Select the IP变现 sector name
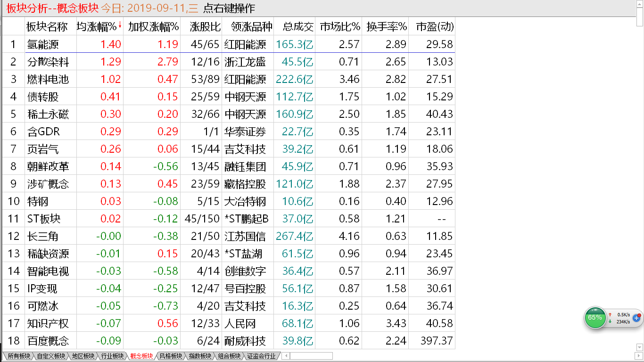This screenshot has height=362, width=644. [42, 288]
